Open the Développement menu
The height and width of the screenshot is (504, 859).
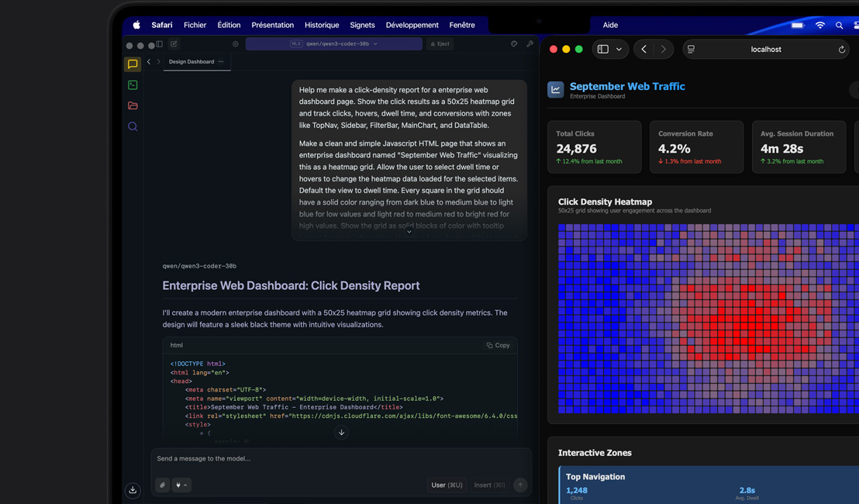(x=412, y=25)
